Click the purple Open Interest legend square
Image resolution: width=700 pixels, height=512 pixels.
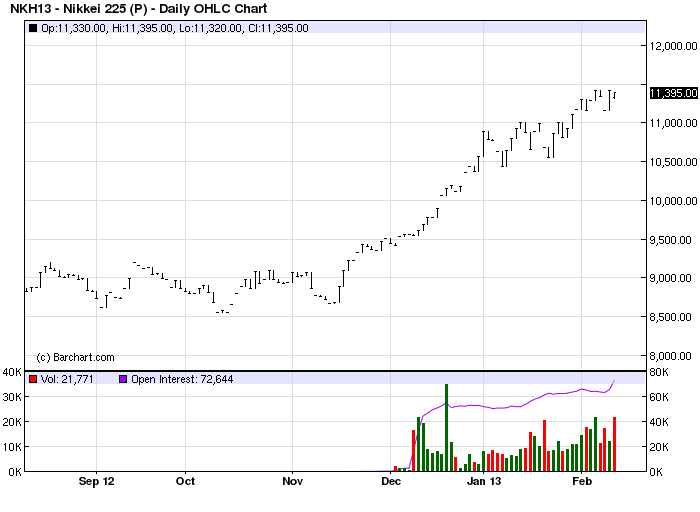coord(123,379)
